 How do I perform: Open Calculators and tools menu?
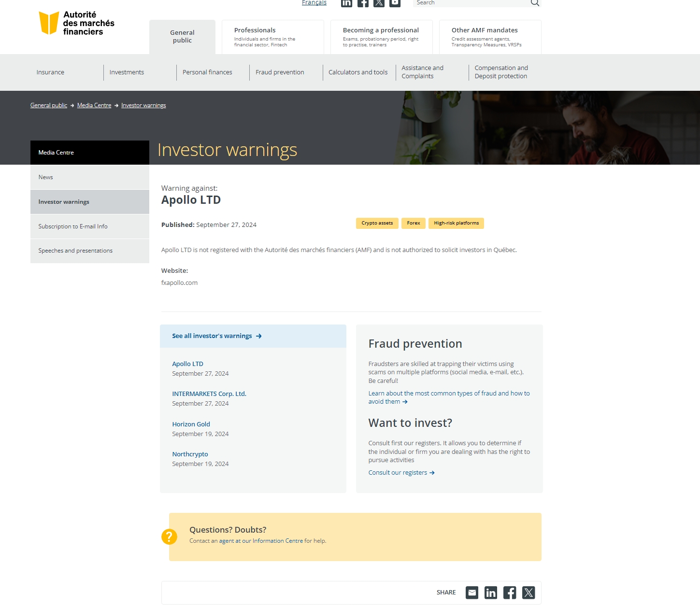point(358,72)
